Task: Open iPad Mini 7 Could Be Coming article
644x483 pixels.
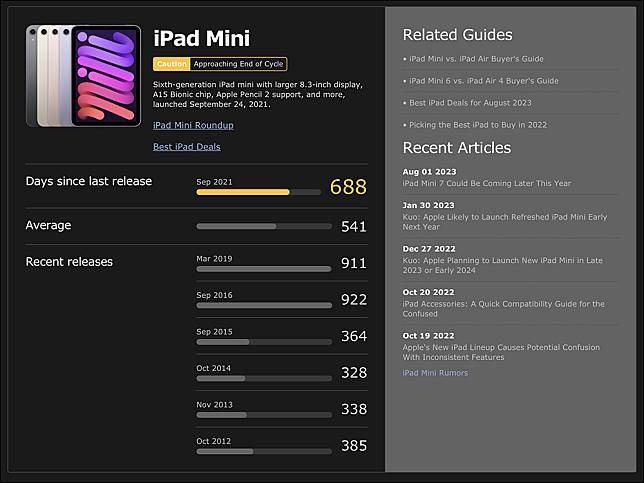Action: click(487, 183)
